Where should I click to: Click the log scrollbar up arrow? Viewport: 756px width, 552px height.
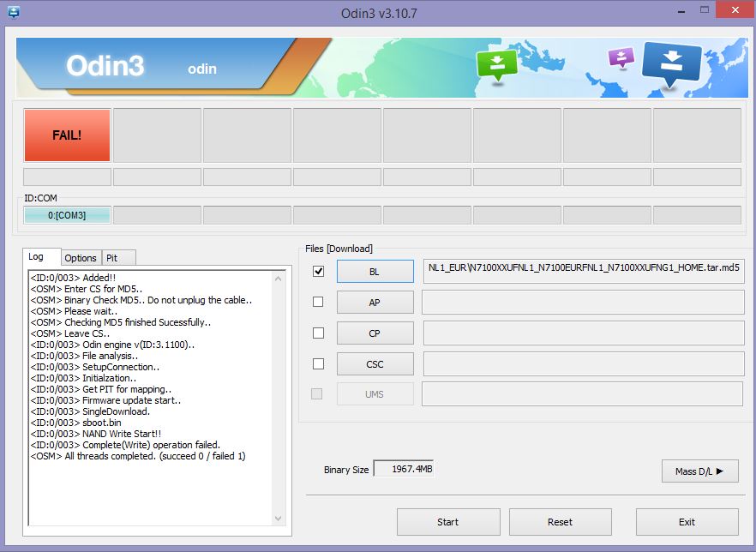pos(279,279)
